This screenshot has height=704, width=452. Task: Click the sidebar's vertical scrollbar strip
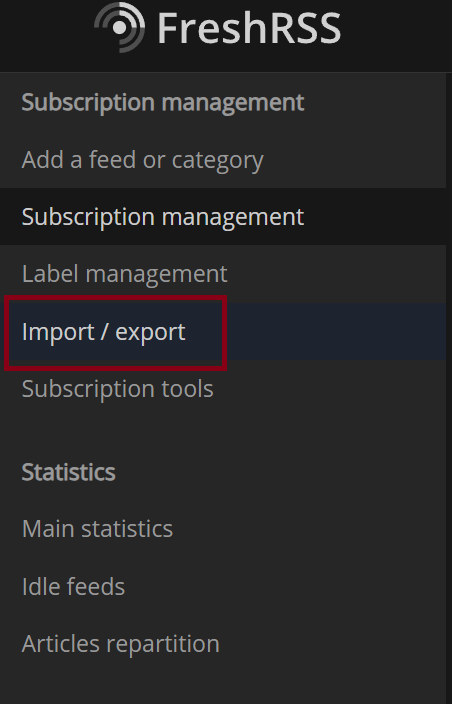(449, 388)
